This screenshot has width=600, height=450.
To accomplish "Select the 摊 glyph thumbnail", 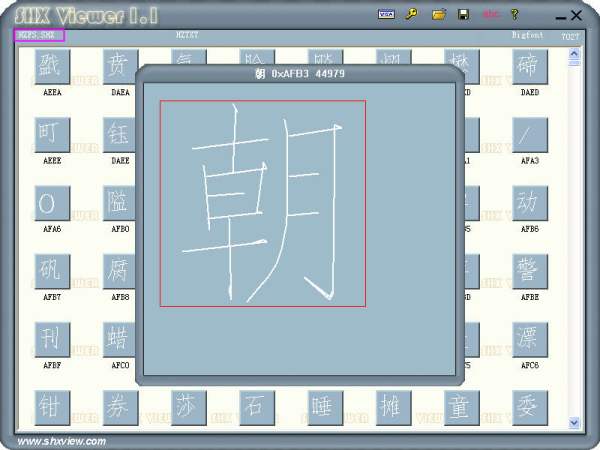I will point(393,408).
